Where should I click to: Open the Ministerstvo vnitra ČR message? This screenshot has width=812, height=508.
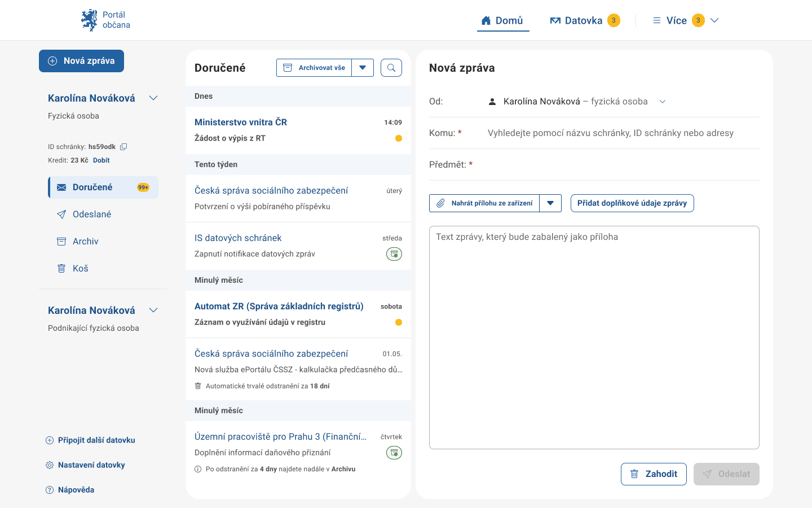pos(241,122)
